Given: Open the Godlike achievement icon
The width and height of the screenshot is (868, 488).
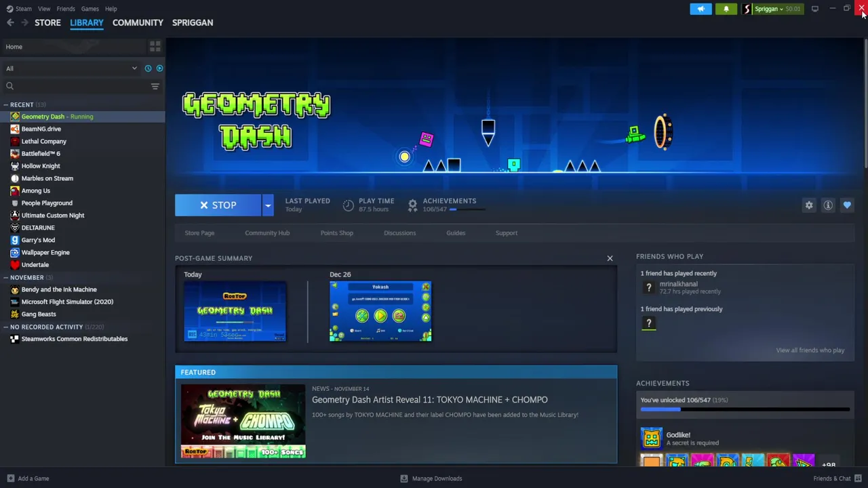Looking at the screenshot, I should [x=651, y=439].
